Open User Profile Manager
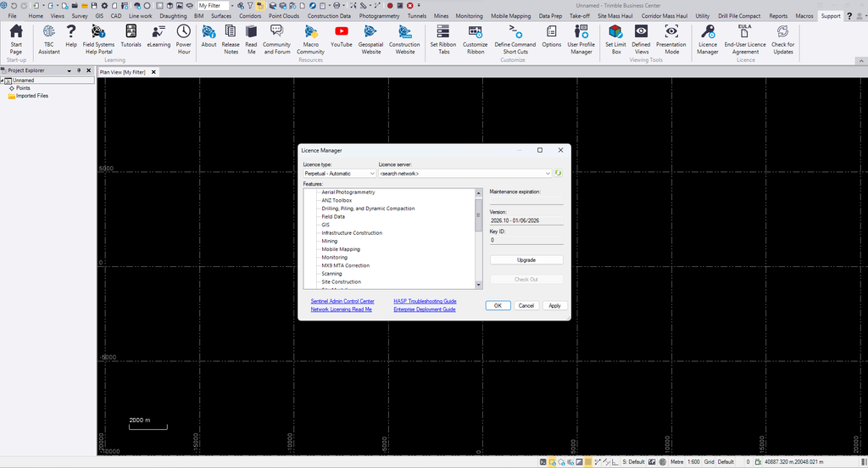The width and height of the screenshot is (868, 468). point(581,39)
